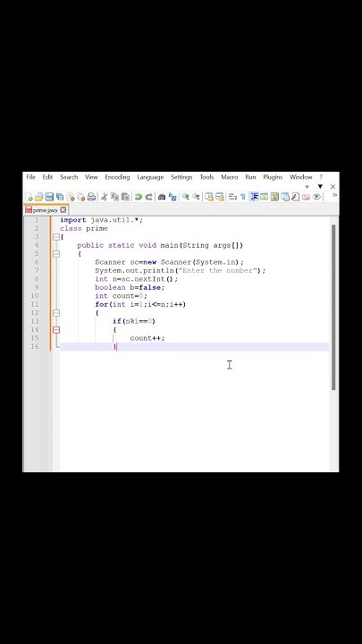Open the View menu
362x644 pixels.
[91, 177]
